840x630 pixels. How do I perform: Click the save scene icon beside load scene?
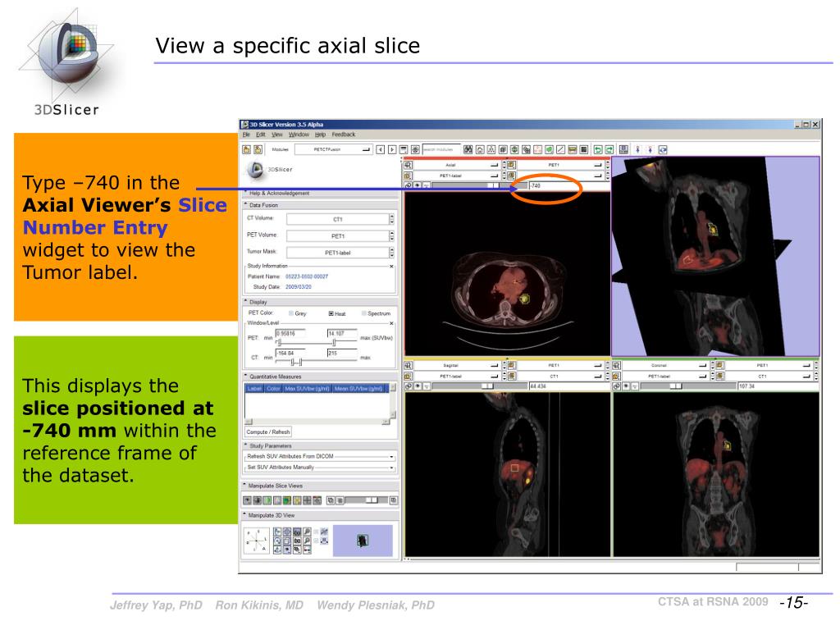coord(258,149)
